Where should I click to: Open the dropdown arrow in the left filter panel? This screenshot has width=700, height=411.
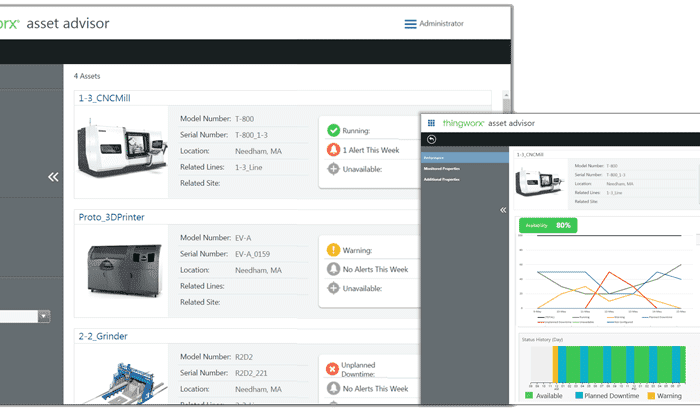click(44, 316)
